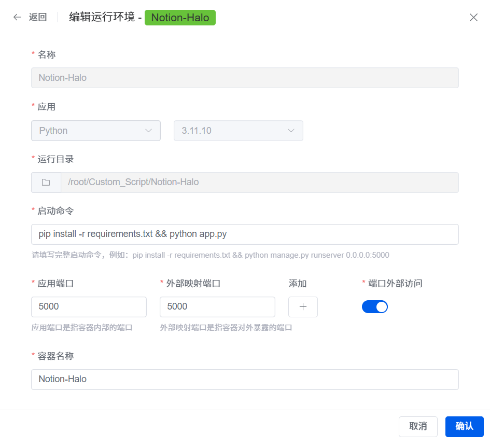Add a port mapping with plus button
490x448 pixels.
pos(303,307)
